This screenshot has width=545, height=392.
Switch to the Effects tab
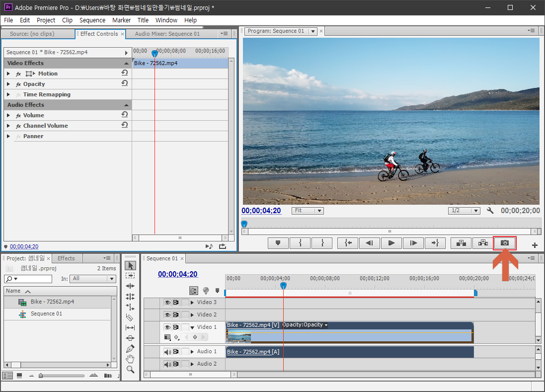(x=66, y=258)
